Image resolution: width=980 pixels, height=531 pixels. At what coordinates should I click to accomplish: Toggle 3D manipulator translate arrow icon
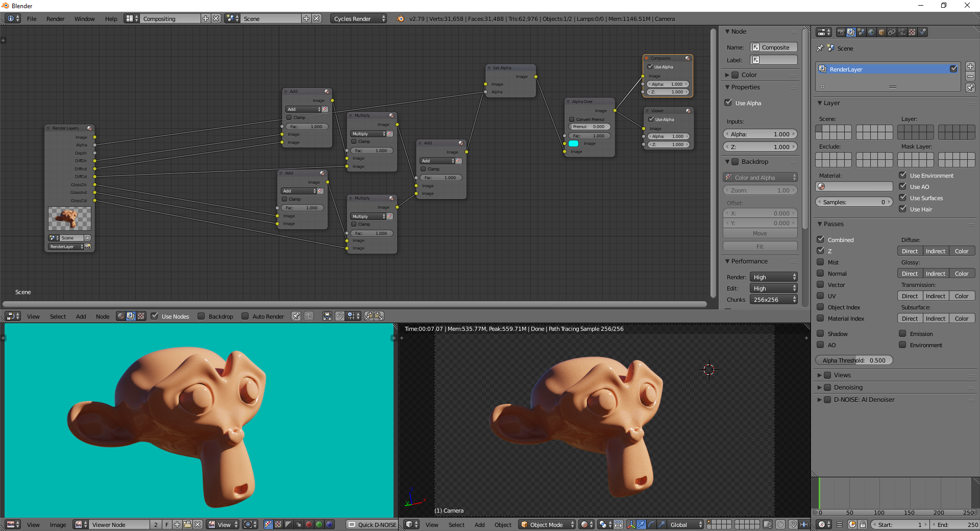tap(642, 524)
